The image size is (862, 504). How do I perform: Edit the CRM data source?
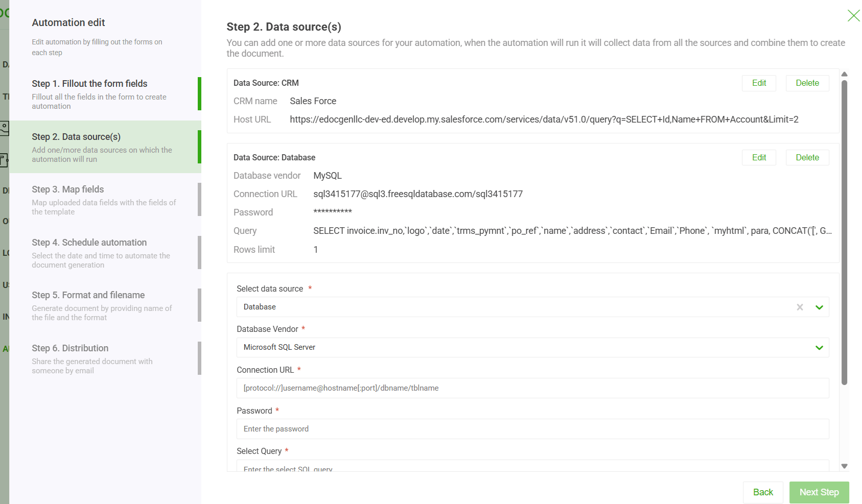click(x=759, y=83)
